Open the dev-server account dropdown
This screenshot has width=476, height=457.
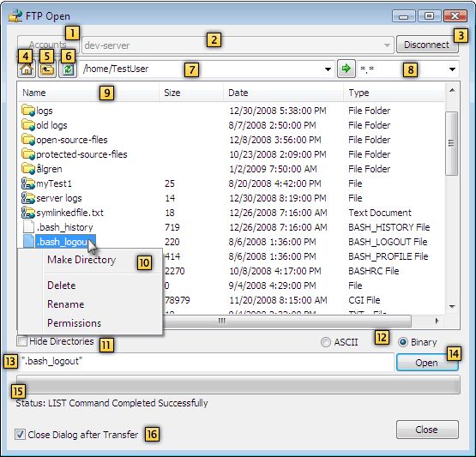tap(387, 45)
